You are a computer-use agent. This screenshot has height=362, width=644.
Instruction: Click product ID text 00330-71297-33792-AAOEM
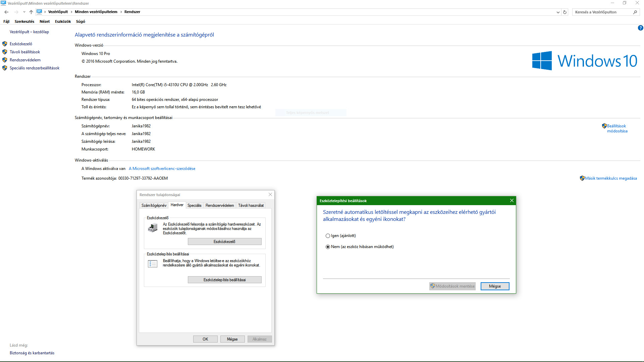coord(143,178)
